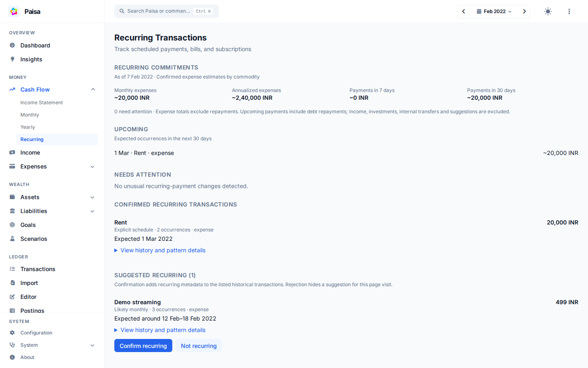This screenshot has height=368, width=588.
Task: Expand the Liabilities section chevron
Action: point(93,211)
